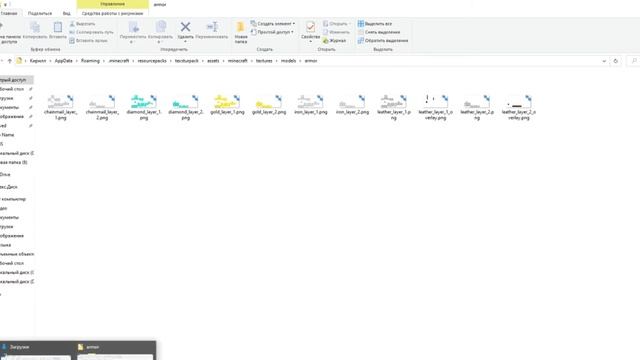This screenshot has height=360, width=640.
Task: Select chainmail_layer_2.png file
Action: (x=102, y=107)
